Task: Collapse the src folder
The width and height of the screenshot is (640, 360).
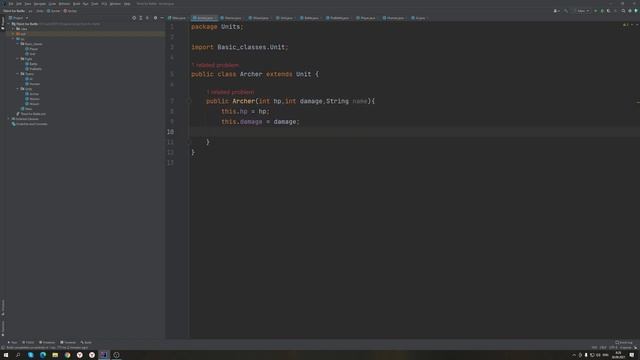Action: point(13,39)
